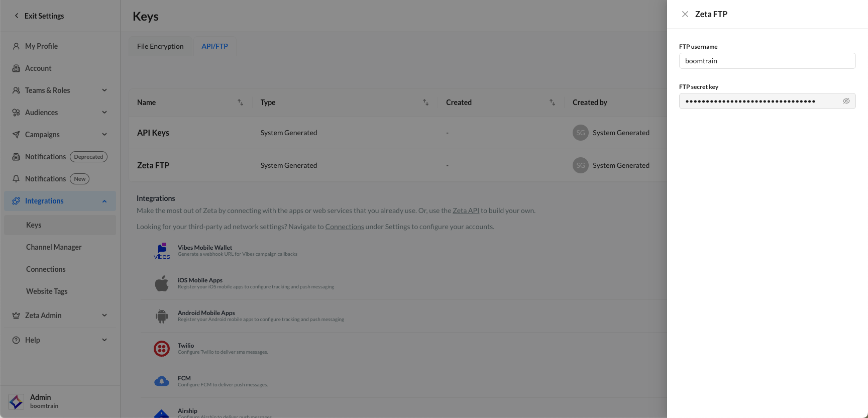Follow the Zeta API link
Screen dimensions: 868x418
click(x=466, y=211)
